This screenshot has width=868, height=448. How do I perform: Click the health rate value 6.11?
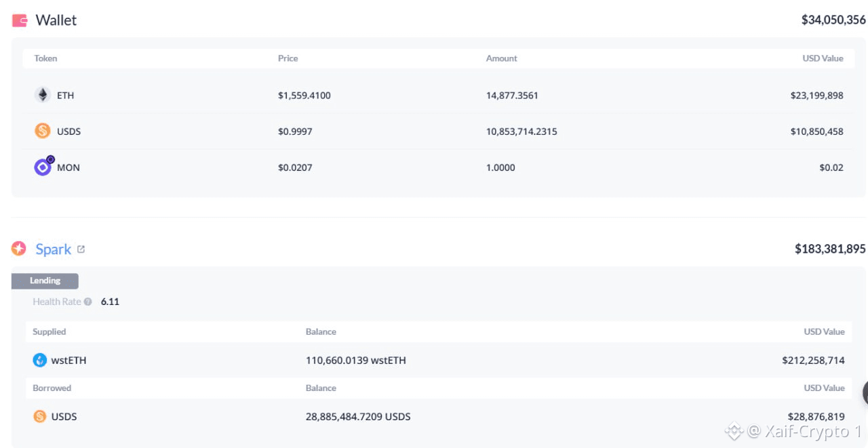[x=110, y=302]
